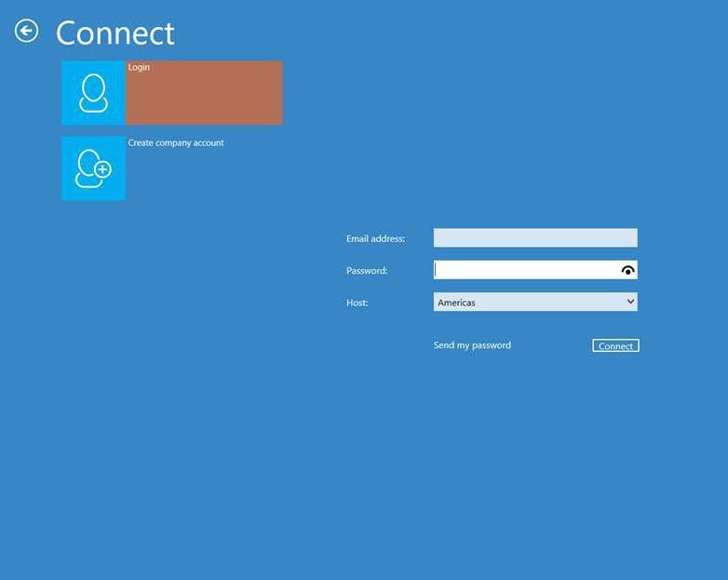Open the Create company account icon tile
Viewport: 728px width, 580px height.
[x=93, y=169]
